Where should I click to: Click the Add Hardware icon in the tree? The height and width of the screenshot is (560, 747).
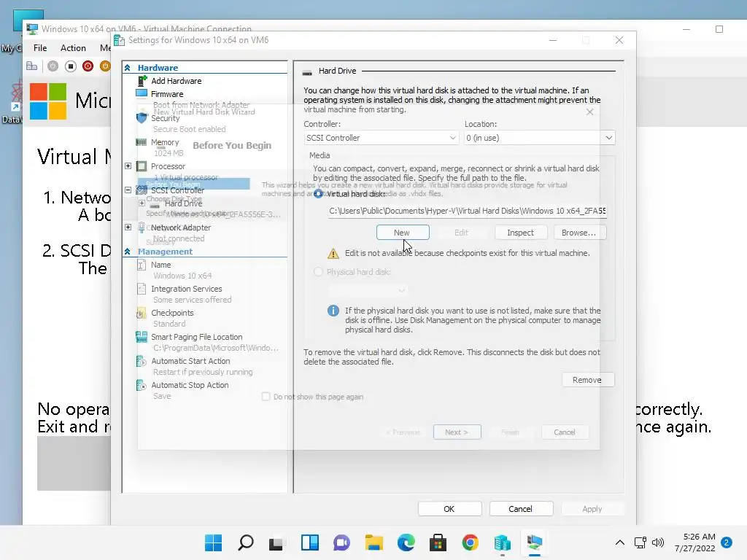click(142, 81)
